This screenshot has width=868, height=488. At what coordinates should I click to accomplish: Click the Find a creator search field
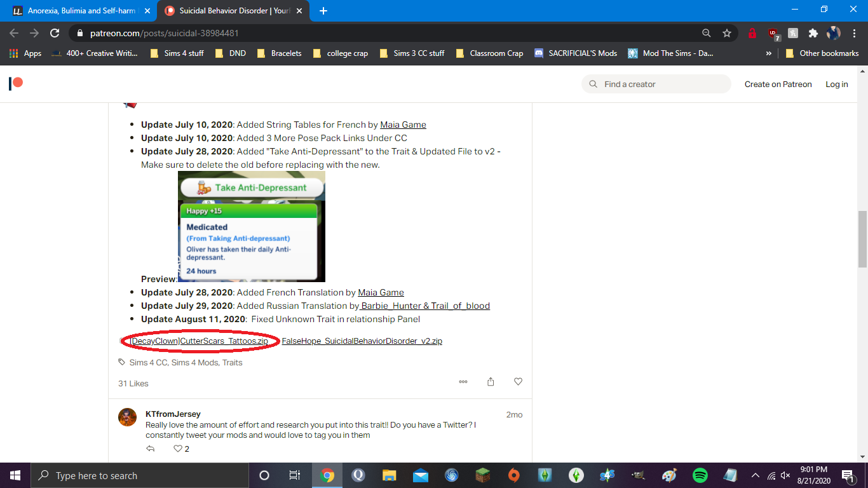[656, 84]
